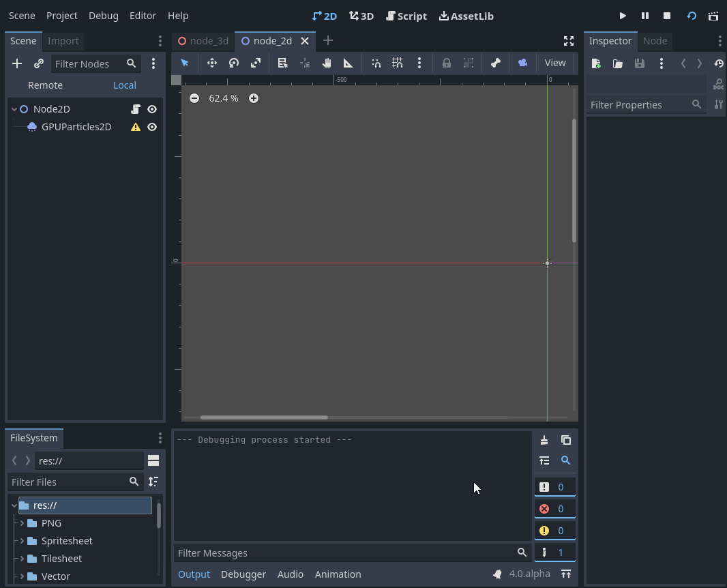Expand the PNG folder in FileSystem
The height and width of the screenshot is (588, 727).
click(20, 523)
